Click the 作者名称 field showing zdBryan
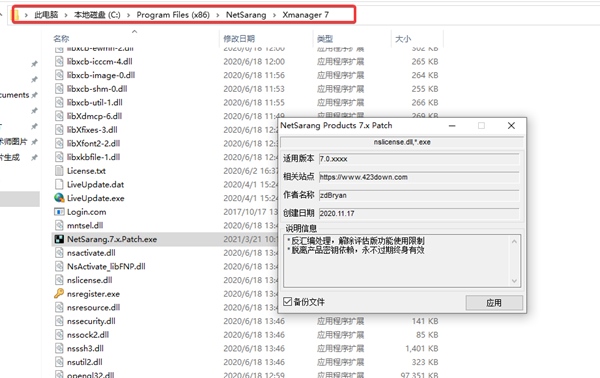The height and width of the screenshot is (378, 600). click(x=419, y=195)
